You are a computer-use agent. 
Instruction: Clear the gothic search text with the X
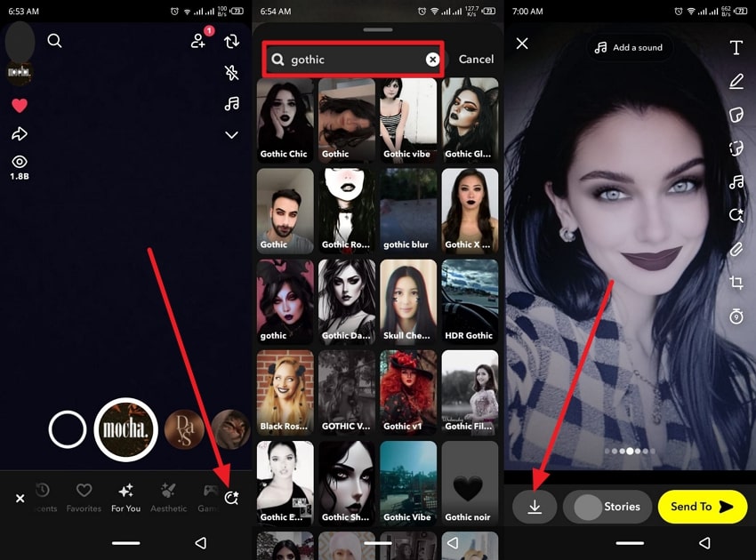click(x=432, y=59)
